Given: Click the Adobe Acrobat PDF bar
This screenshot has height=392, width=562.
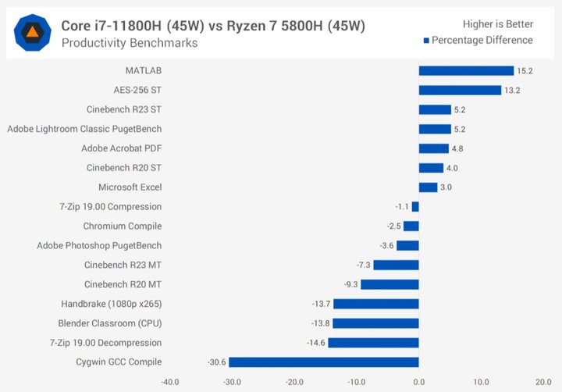Looking at the screenshot, I should pyautogui.click(x=434, y=148).
